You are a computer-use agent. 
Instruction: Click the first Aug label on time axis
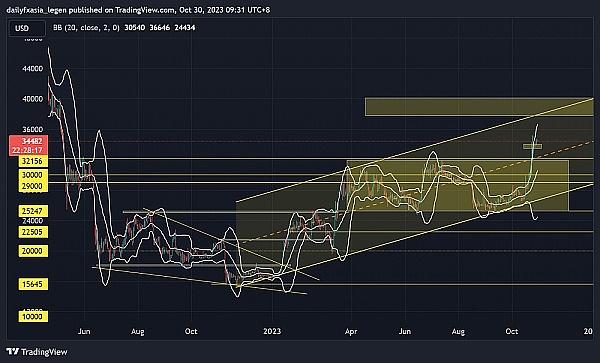click(138, 331)
